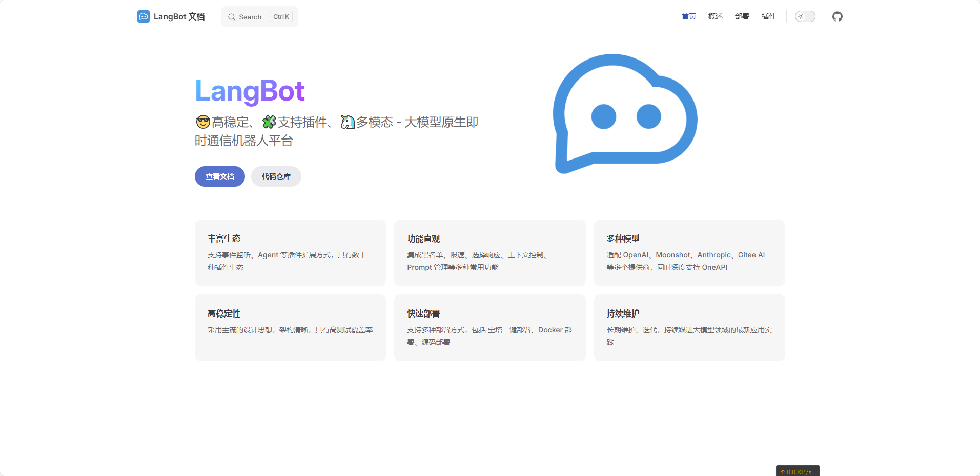This screenshot has height=476, width=980.
Task: Open the GitHub repository icon
Action: [837, 16]
